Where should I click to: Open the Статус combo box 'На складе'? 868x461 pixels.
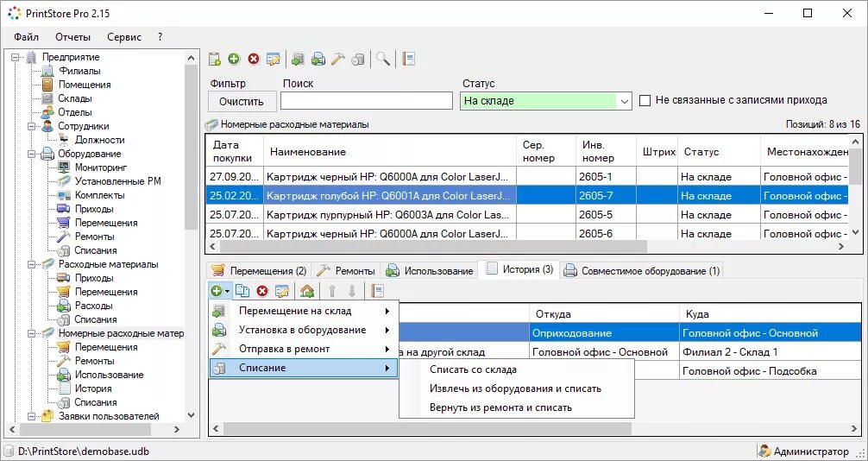[x=545, y=101]
